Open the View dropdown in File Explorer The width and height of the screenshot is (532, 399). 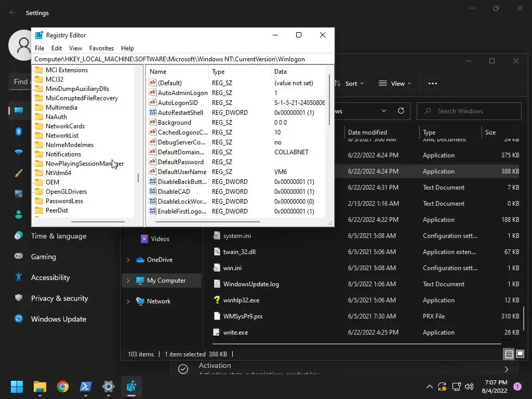(x=395, y=84)
